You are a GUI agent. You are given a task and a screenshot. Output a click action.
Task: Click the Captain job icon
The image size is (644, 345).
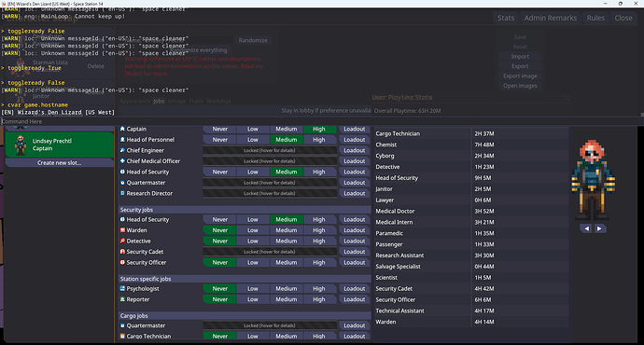pyautogui.click(x=122, y=129)
